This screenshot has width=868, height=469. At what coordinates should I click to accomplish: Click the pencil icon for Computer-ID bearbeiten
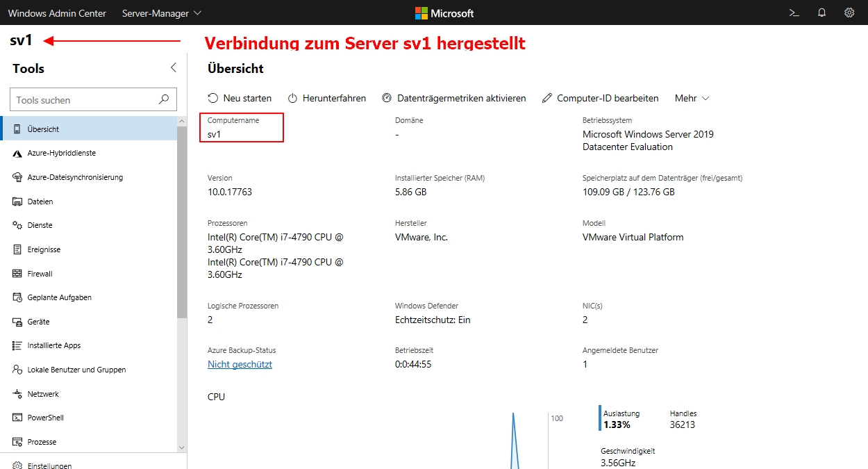tap(547, 98)
